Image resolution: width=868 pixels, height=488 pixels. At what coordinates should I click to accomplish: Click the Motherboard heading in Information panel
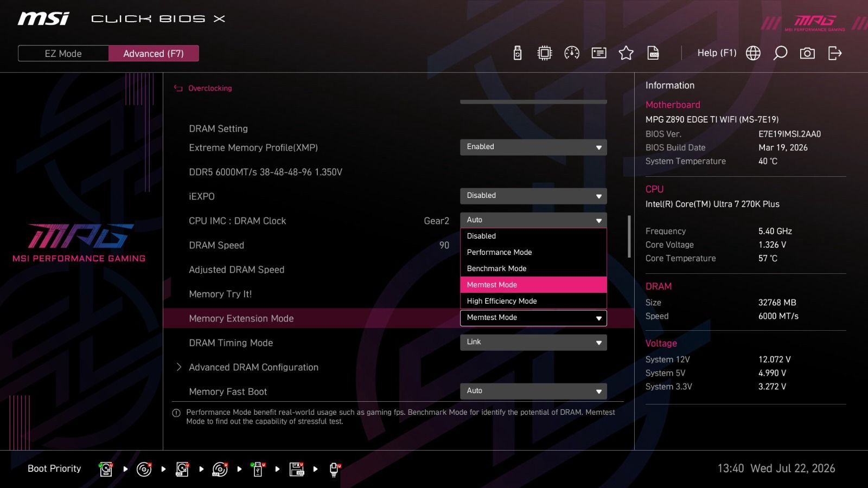coord(673,105)
